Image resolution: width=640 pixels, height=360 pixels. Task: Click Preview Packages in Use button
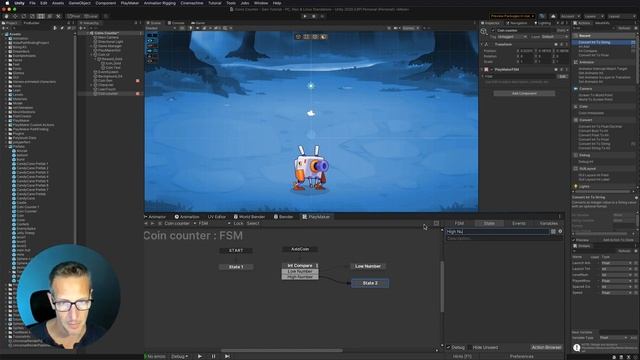pos(512,16)
